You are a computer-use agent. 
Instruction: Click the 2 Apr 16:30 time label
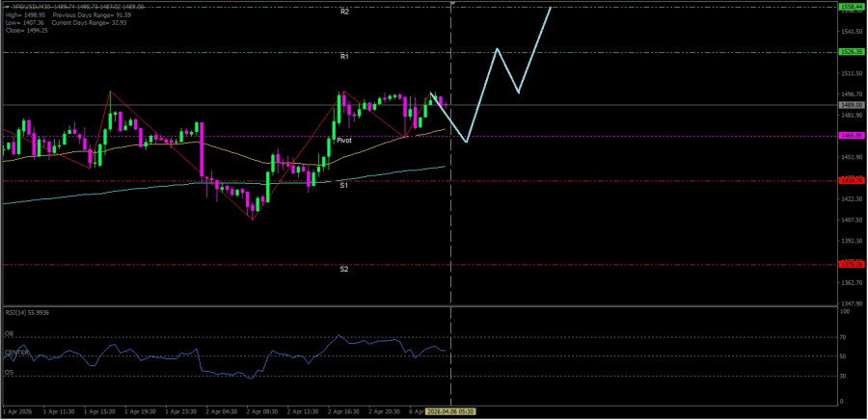click(343, 411)
